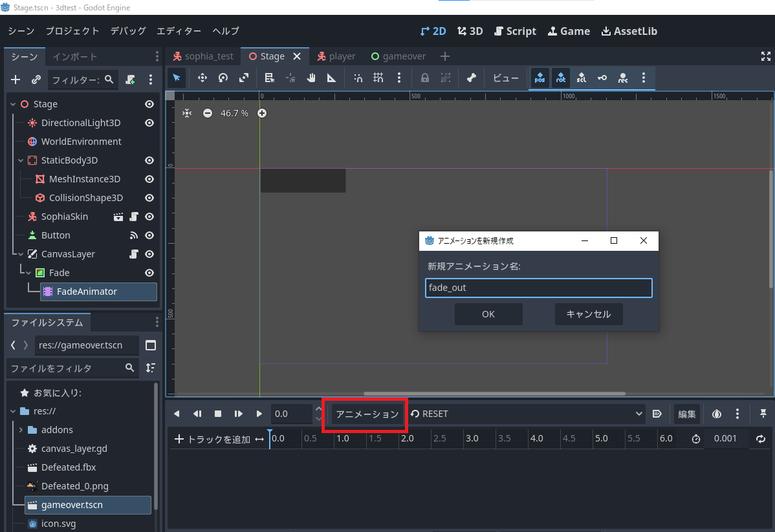
Task: Click the 編集 edit button in animation panel
Action: click(686, 414)
